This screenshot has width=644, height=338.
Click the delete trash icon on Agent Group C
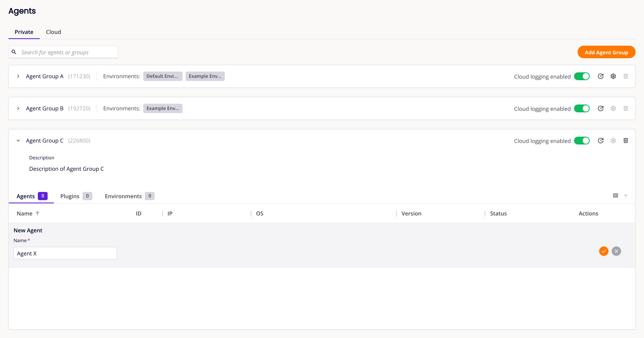pyautogui.click(x=626, y=141)
